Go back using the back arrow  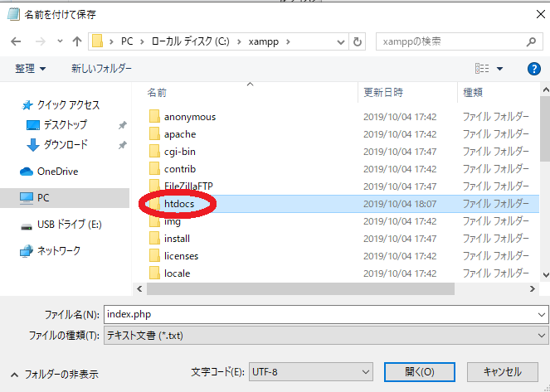pyautogui.click(x=16, y=41)
